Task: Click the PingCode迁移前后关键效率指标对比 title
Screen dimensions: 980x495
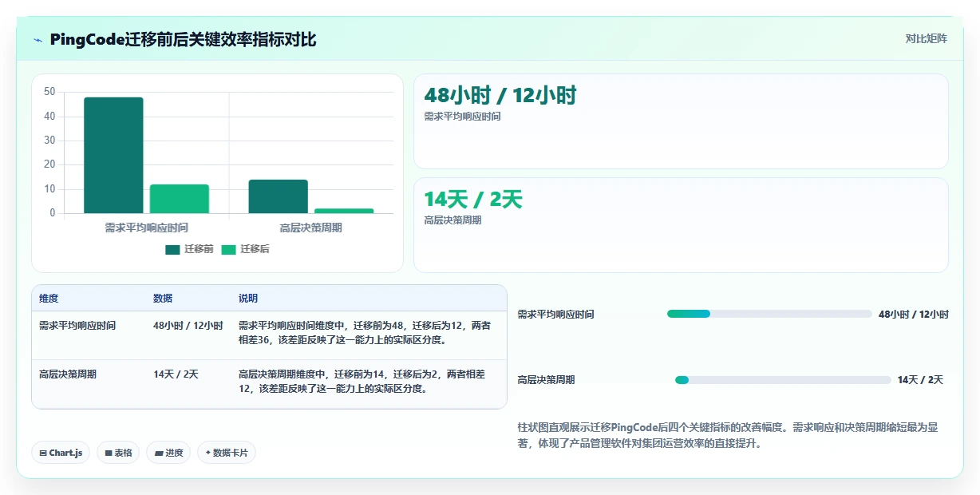Action: point(183,40)
